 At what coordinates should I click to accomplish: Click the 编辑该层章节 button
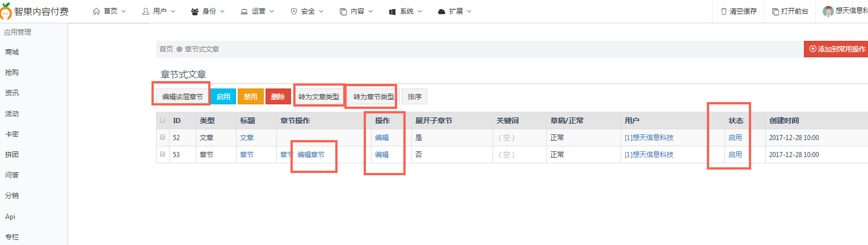click(182, 96)
